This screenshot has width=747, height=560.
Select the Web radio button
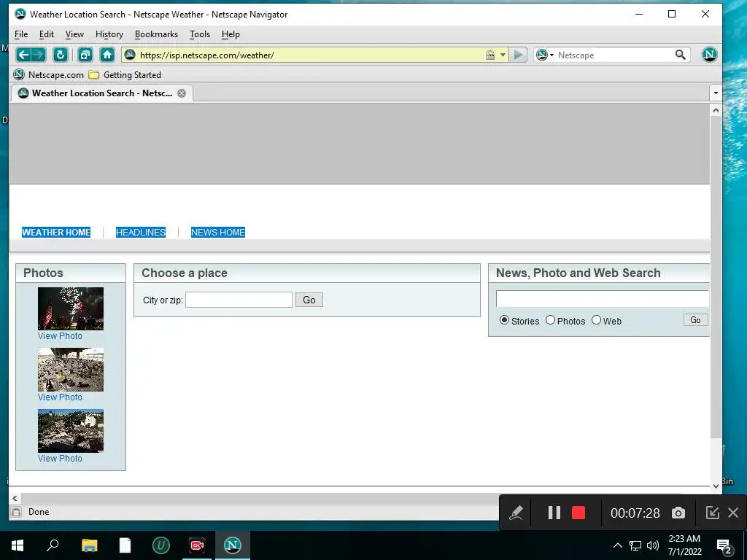coord(597,320)
